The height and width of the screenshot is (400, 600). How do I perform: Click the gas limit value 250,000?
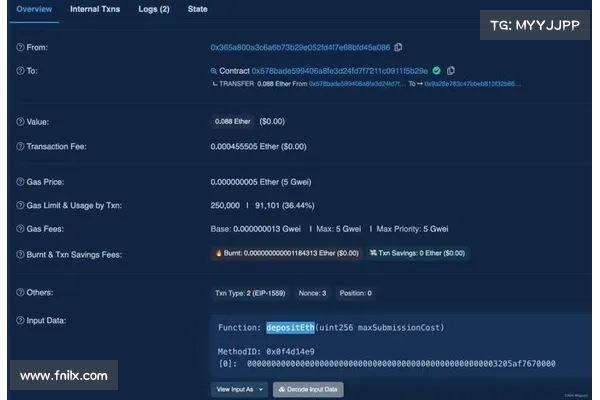point(225,206)
